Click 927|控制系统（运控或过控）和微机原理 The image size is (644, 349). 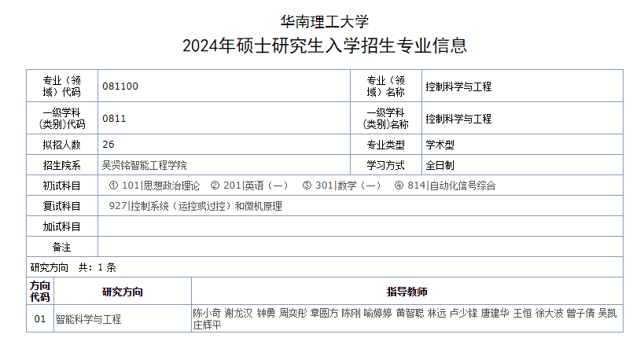[196, 206]
